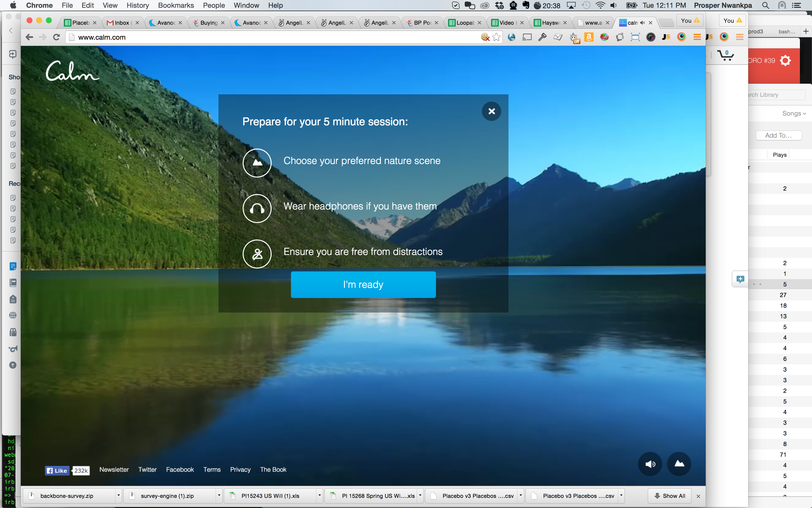812x508 pixels.
Task: Open survey-engine (1).zip download options arrow
Action: 219,496
